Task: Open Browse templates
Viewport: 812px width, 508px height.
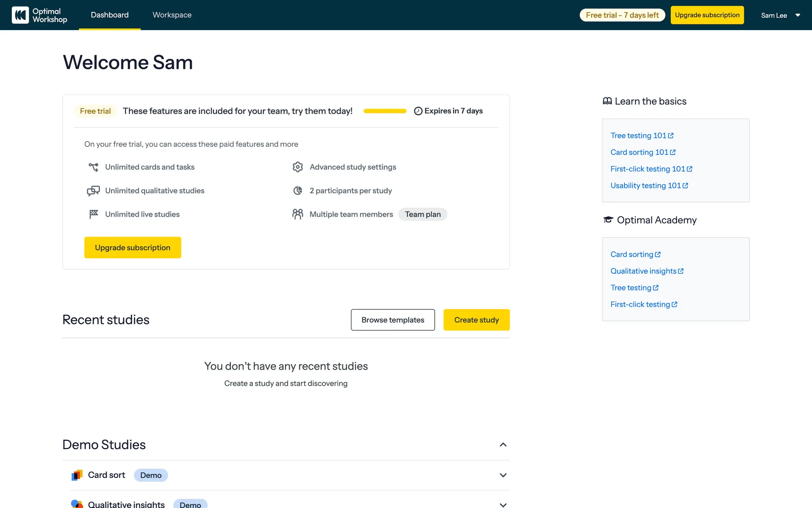Action: [392, 320]
